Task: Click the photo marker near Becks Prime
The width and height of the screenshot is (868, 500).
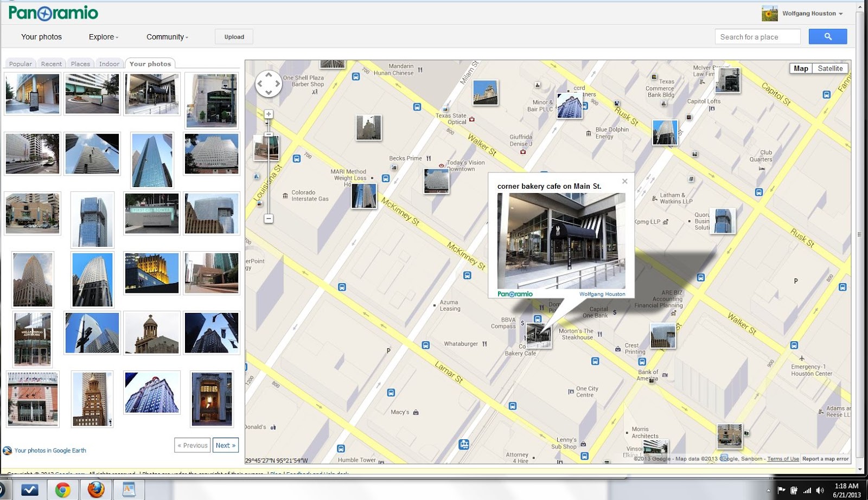Action: (x=437, y=181)
